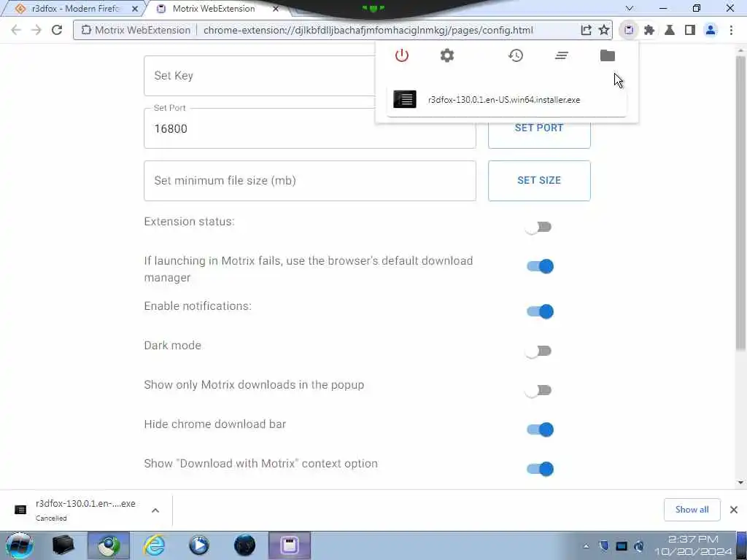Launch Internet Explorer from taskbar
This screenshot has width=747, height=560.
pos(155,545)
